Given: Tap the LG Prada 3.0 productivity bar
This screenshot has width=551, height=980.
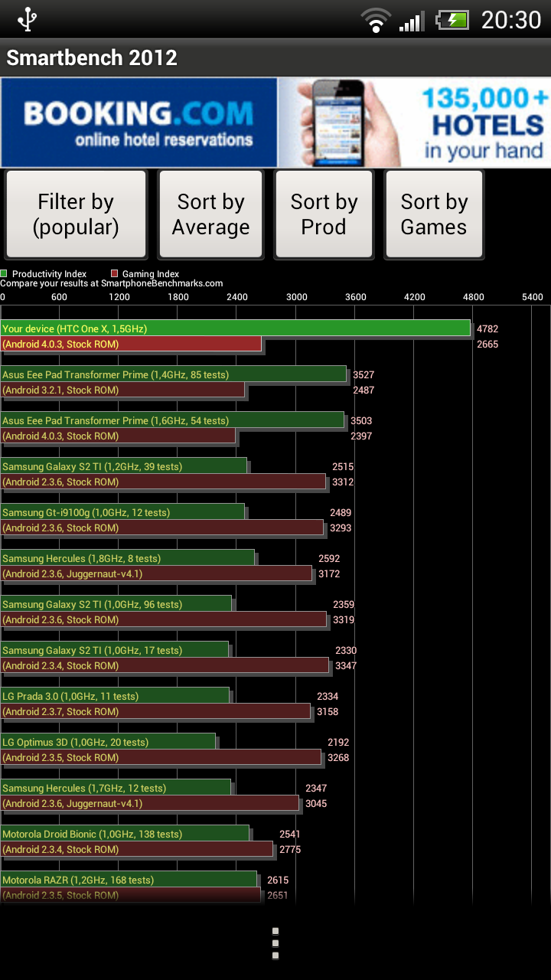Looking at the screenshot, I should [x=115, y=696].
